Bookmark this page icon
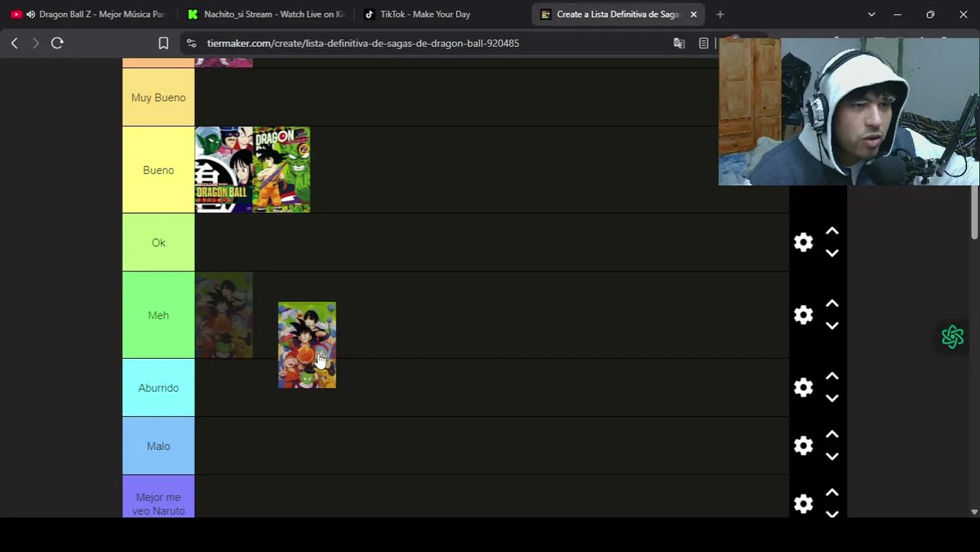This screenshot has width=980, height=552. pyautogui.click(x=163, y=44)
